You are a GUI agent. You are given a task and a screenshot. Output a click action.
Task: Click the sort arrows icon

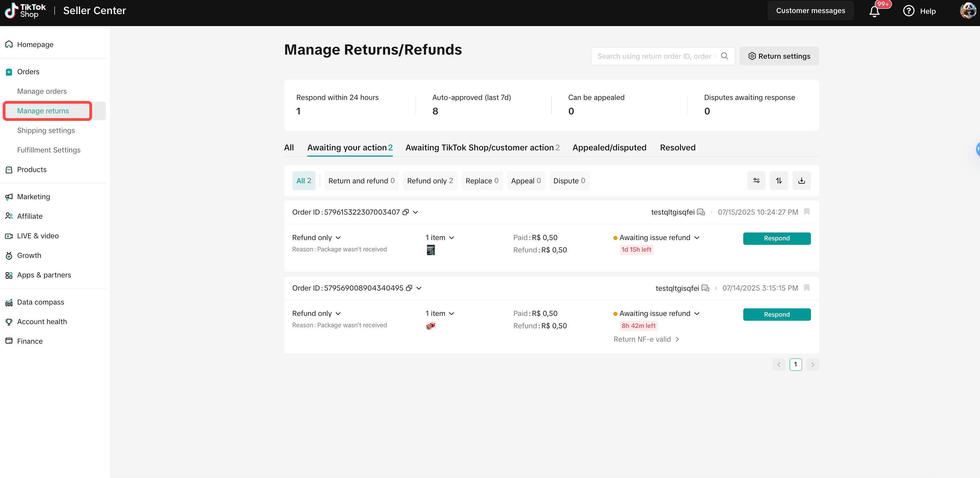[x=779, y=181]
